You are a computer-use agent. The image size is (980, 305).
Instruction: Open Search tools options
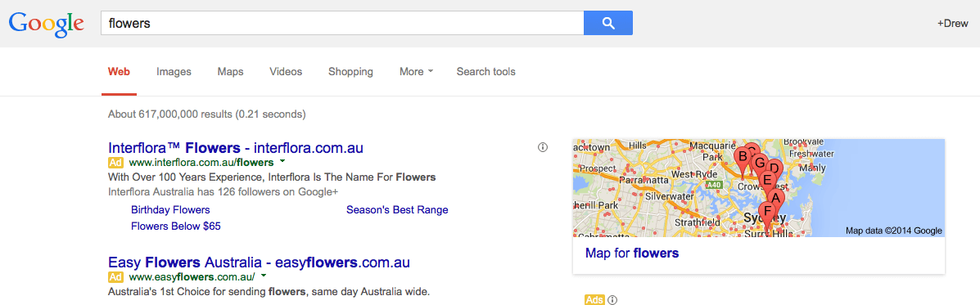tap(485, 72)
